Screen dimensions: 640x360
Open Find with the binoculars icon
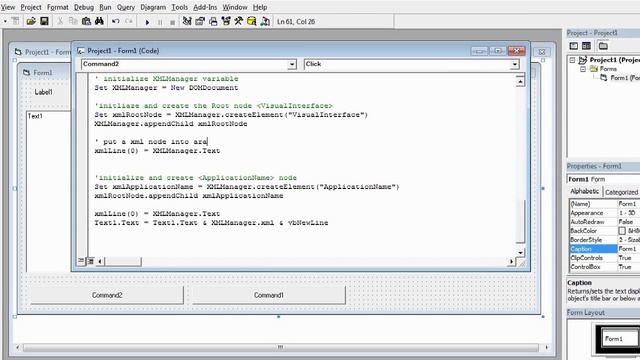pyautogui.click(x=99, y=21)
